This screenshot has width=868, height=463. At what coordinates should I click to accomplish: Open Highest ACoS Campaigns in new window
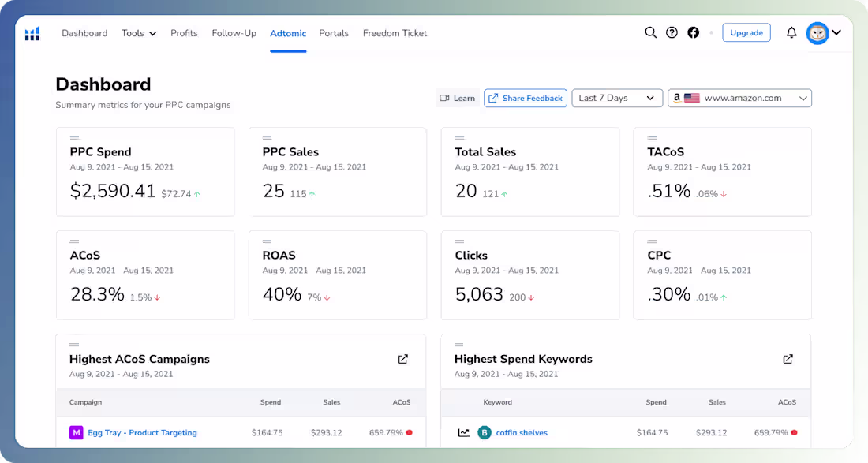pyautogui.click(x=403, y=359)
